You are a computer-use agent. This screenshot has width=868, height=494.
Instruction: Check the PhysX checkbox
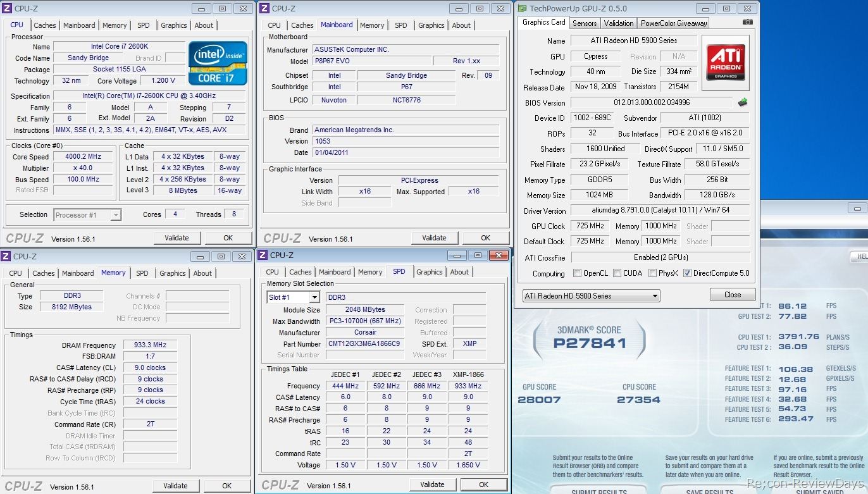click(653, 273)
